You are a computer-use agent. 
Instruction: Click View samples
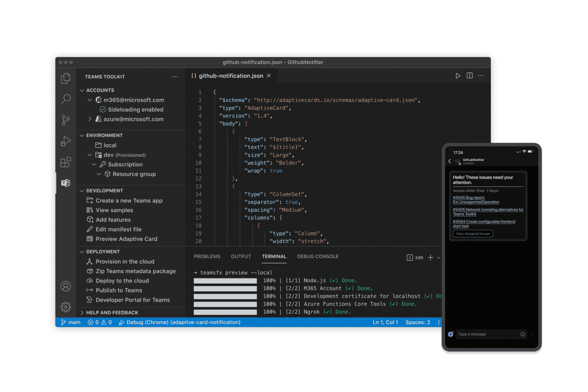(110, 210)
